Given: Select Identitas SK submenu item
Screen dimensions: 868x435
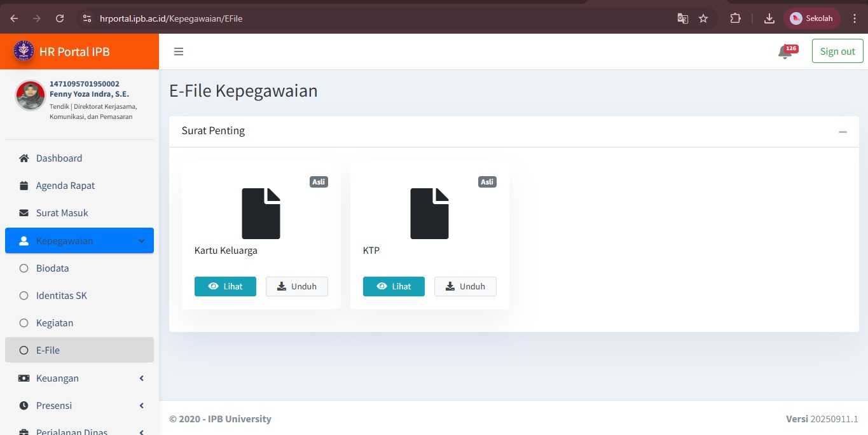Looking at the screenshot, I should tap(61, 296).
